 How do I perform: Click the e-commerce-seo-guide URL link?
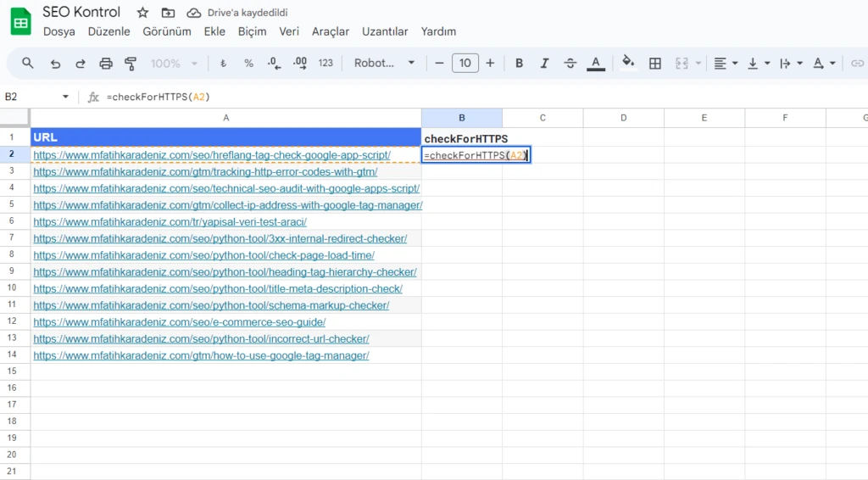[179, 322]
